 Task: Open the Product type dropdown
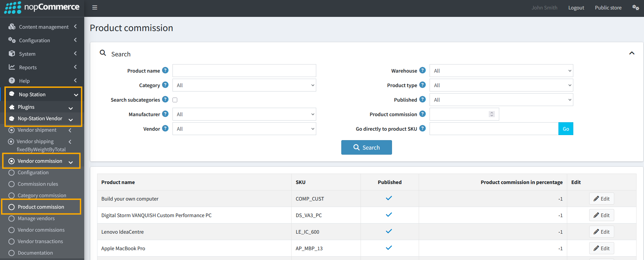click(501, 85)
